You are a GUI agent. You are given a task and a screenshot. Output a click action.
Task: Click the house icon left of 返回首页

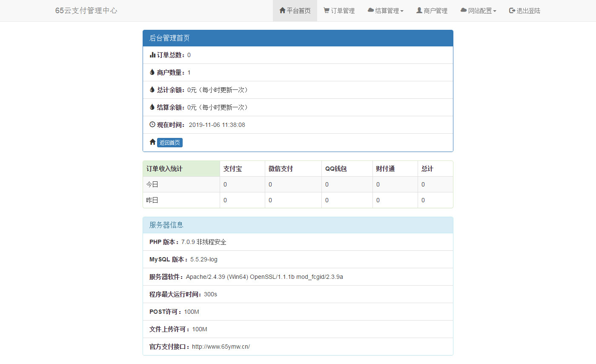152,142
